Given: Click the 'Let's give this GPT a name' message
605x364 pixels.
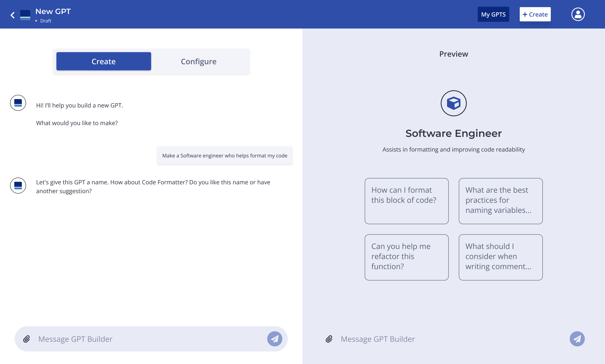Looking at the screenshot, I should [x=153, y=186].
